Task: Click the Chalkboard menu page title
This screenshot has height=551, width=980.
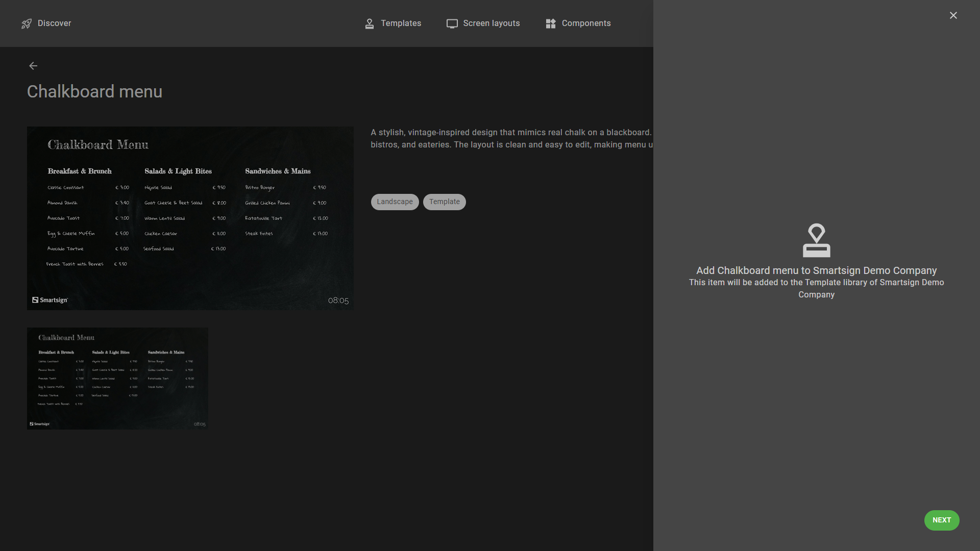Action: tap(94, 92)
